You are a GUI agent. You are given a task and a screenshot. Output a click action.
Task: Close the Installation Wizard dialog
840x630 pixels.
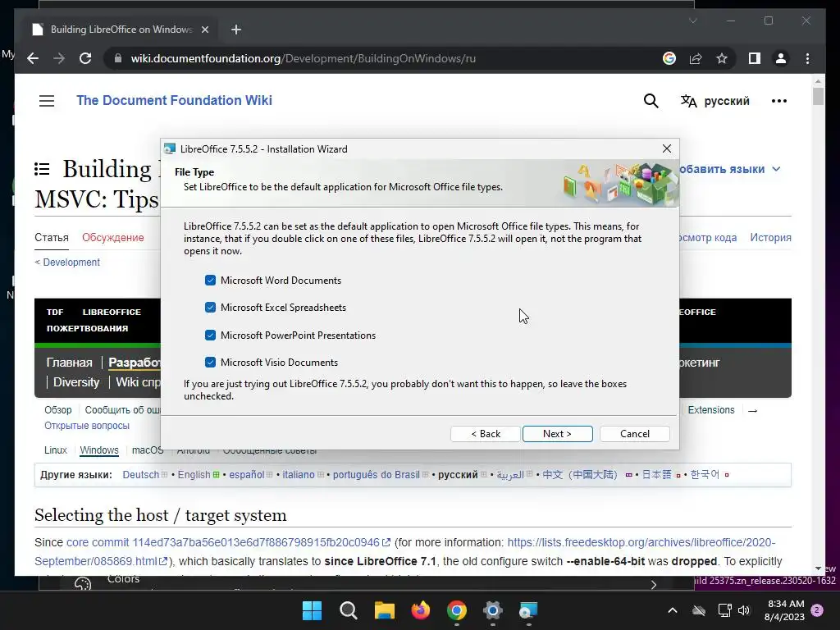point(667,149)
